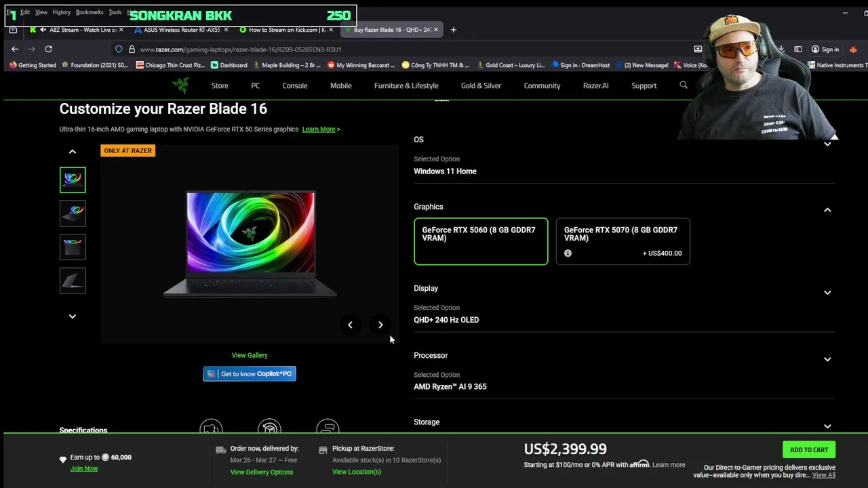Click the razer.com URL address field
This screenshot has height=488, width=868.
[x=407, y=49]
